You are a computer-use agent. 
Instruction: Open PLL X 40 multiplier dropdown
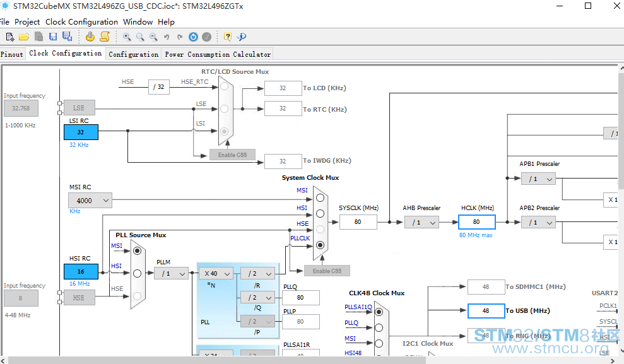tap(216, 273)
